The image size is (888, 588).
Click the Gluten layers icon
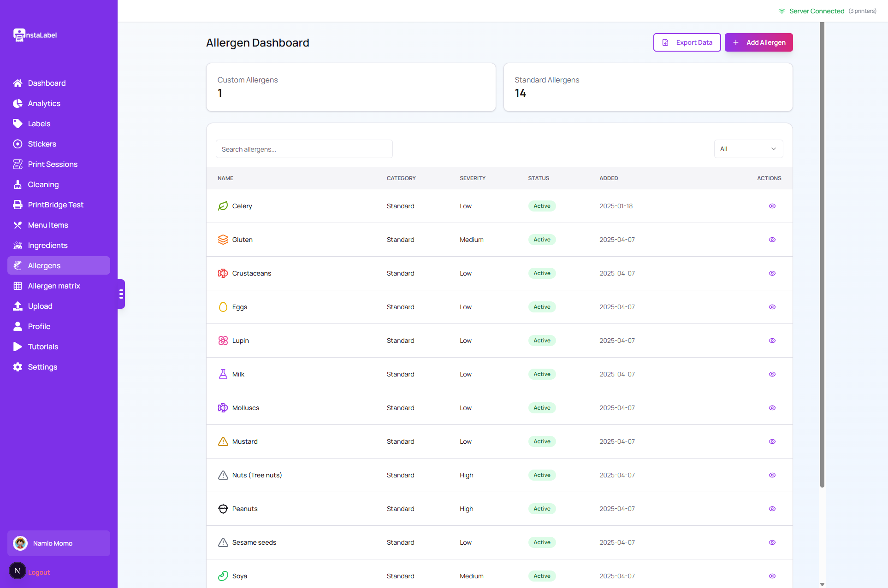coord(223,240)
